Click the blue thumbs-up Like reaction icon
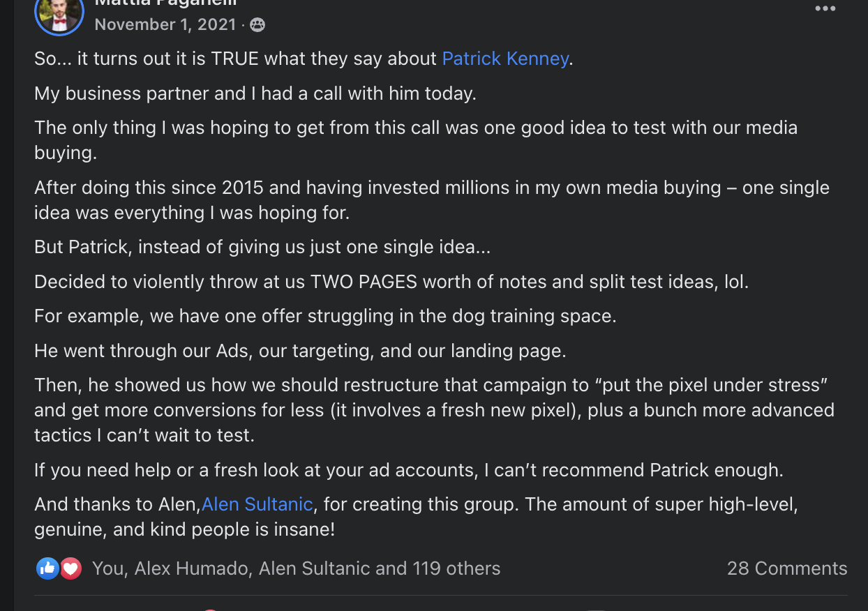The height and width of the screenshot is (611, 868). pos(47,568)
